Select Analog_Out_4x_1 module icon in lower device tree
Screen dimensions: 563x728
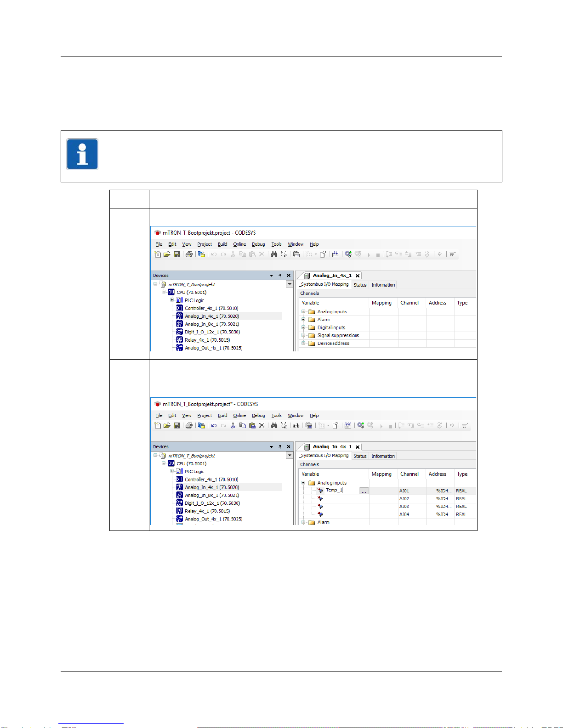pyautogui.click(x=179, y=519)
